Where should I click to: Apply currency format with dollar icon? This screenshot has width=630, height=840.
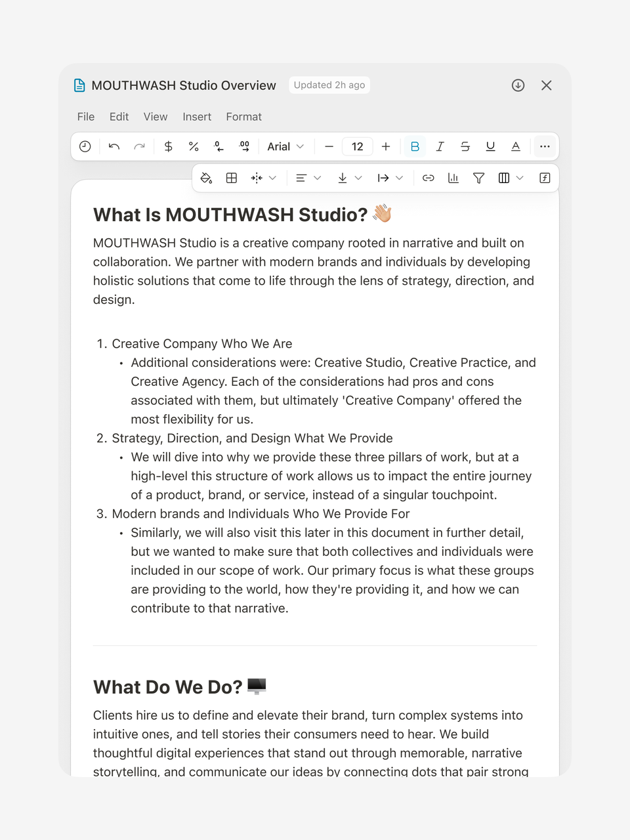click(169, 146)
